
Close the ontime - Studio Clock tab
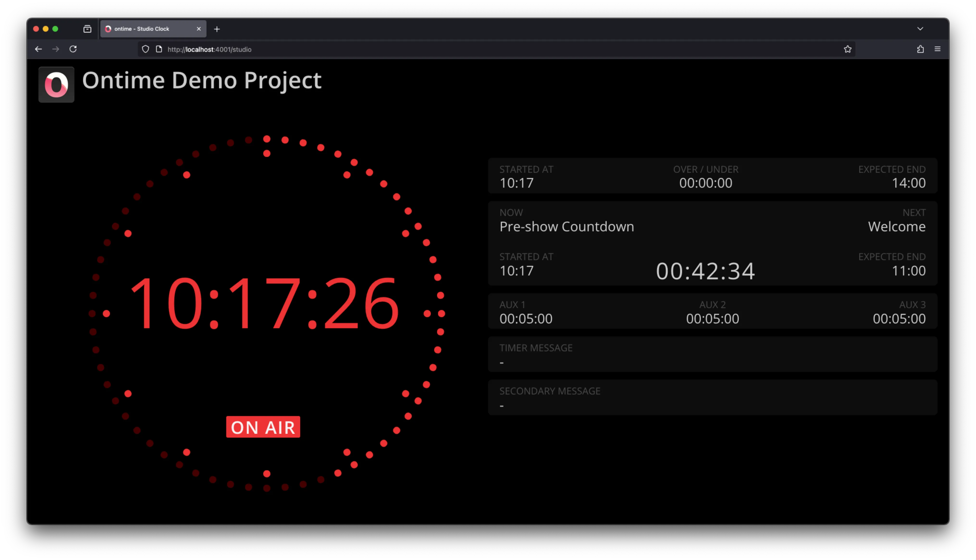pyautogui.click(x=199, y=29)
